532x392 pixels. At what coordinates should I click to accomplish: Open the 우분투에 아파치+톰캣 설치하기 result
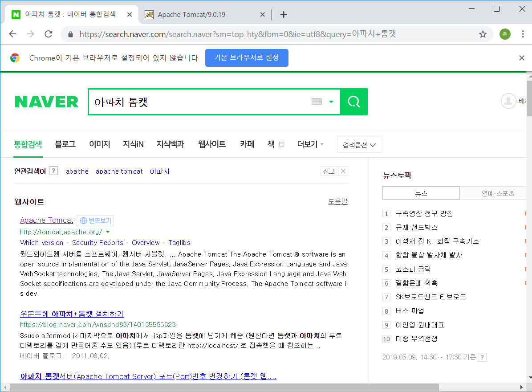tap(72, 314)
